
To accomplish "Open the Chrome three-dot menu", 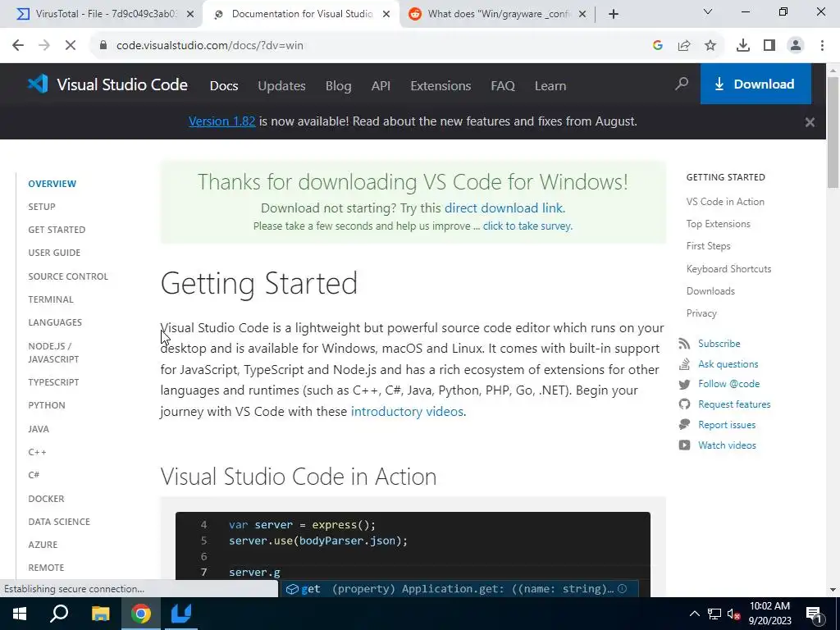I will click(x=822, y=46).
